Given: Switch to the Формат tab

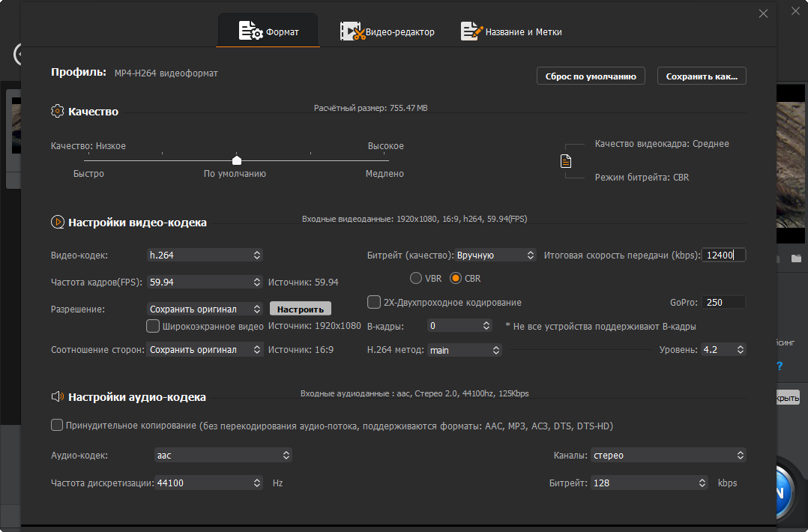Looking at the screenshot, I should click(268, 31).
